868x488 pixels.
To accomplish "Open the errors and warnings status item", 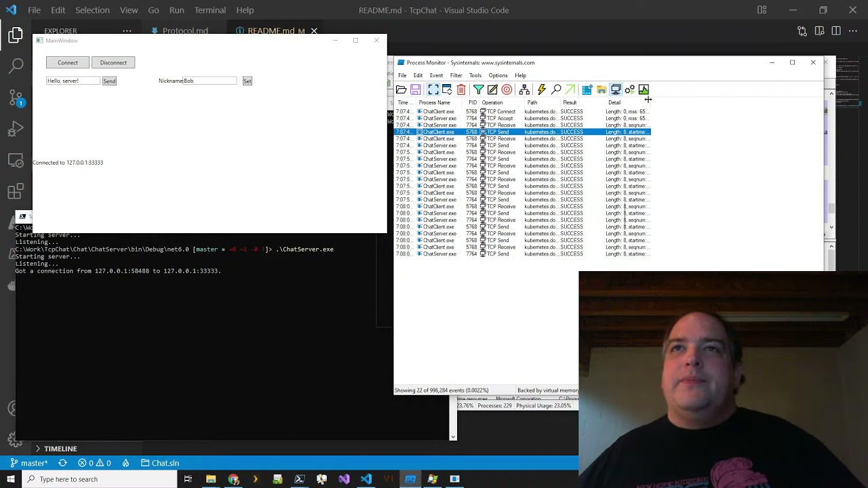I will (x=94, y=463).
